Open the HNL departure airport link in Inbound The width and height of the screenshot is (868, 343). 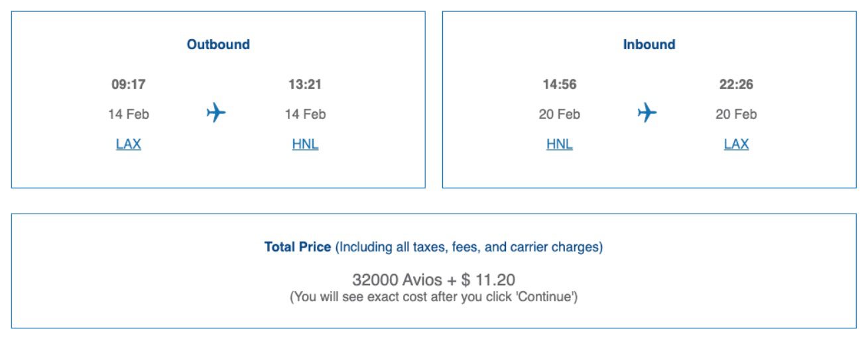[560, 144]
